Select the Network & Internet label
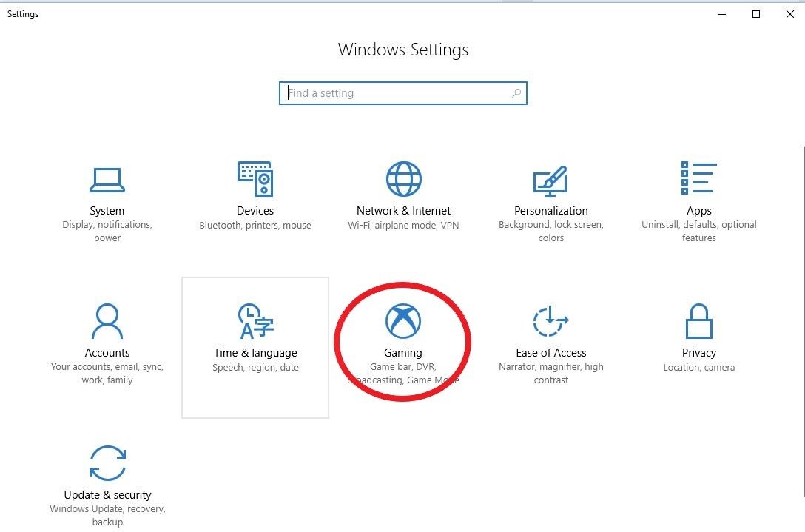 click(403, 211)
